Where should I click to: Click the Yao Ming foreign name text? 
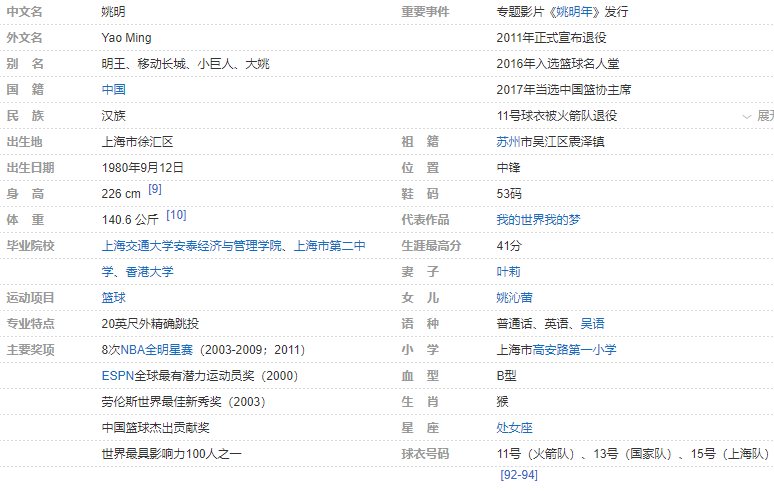(x=124, y=38)
